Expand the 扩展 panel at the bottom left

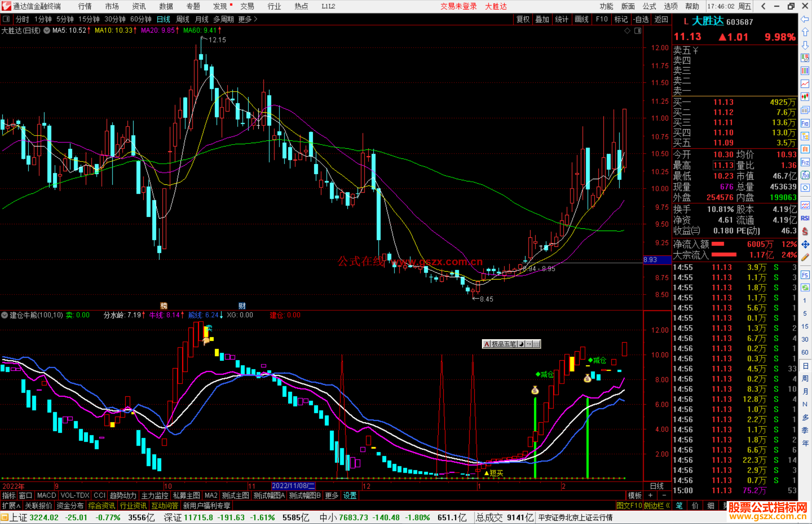coord(11,506)
